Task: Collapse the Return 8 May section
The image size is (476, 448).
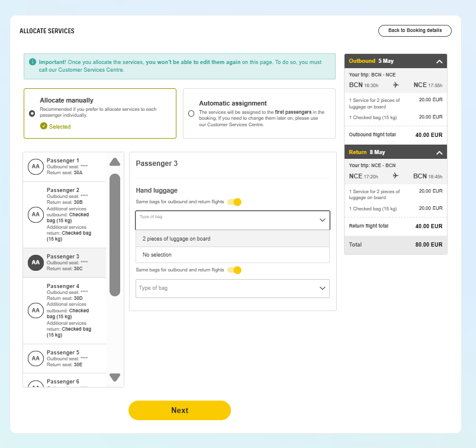Action: click(439, 153)
